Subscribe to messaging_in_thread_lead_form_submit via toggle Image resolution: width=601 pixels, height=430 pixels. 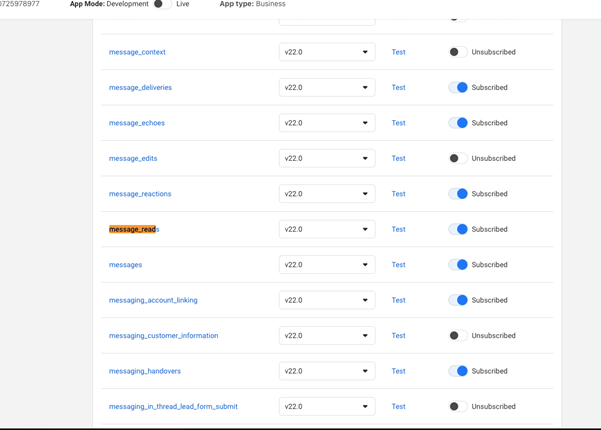pos(458,406)
